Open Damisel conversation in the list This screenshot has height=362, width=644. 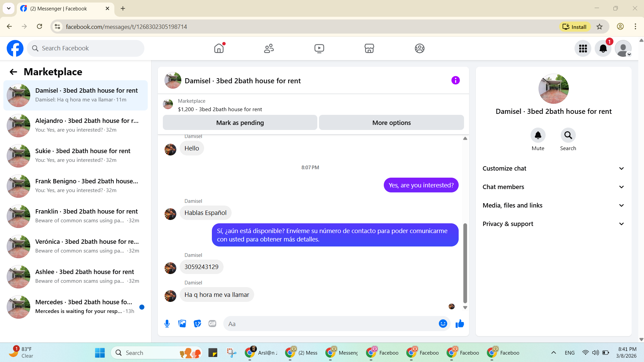click(x=76, y=95)
